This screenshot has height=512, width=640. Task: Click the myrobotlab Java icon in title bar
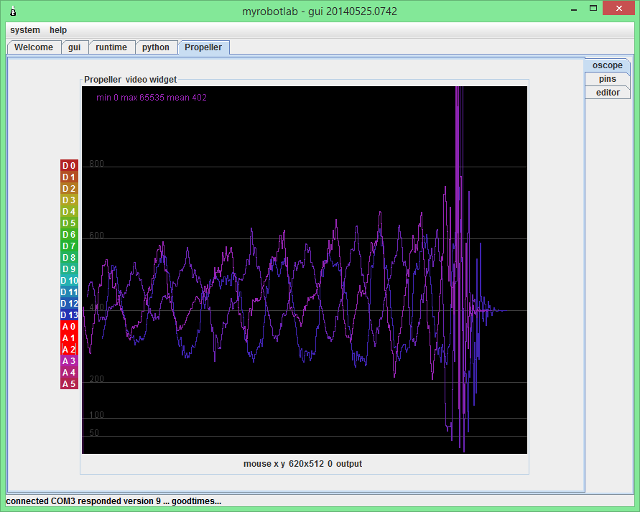click(x=13, y=11)
